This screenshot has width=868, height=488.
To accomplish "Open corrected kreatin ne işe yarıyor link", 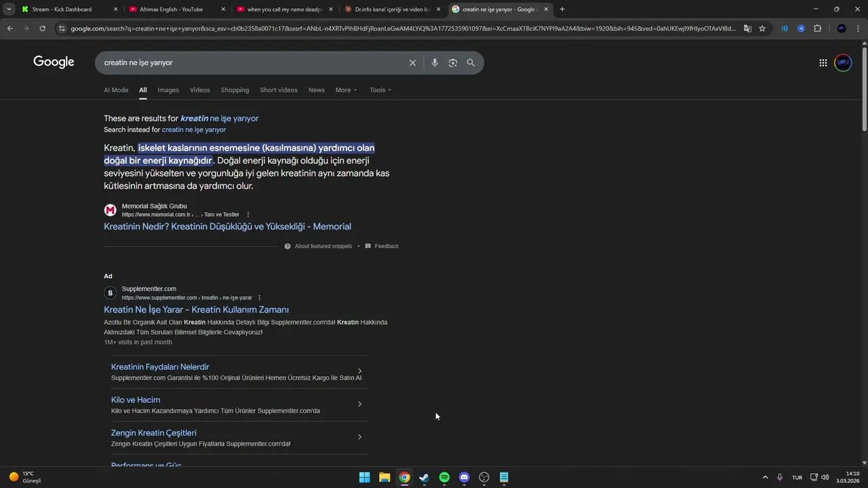I will coord(219,119).
